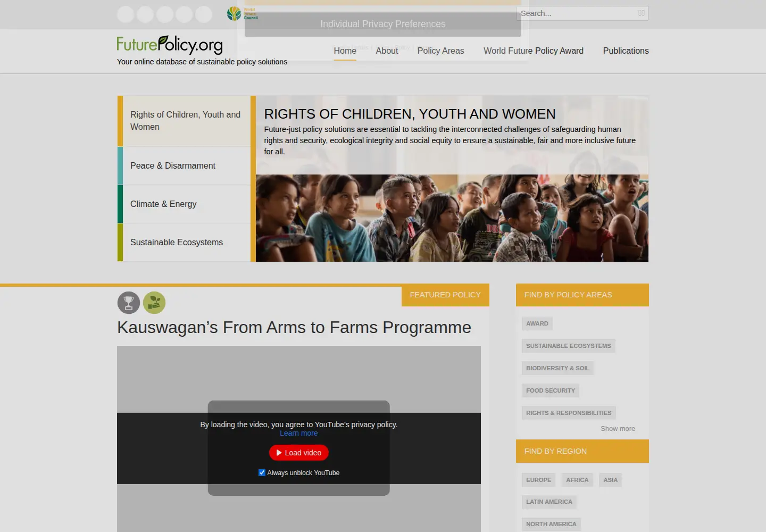This screenshot has width=766, height=532.
Task: Click the green plant-in-hand badge icon
Action: [x=154, y=303]
